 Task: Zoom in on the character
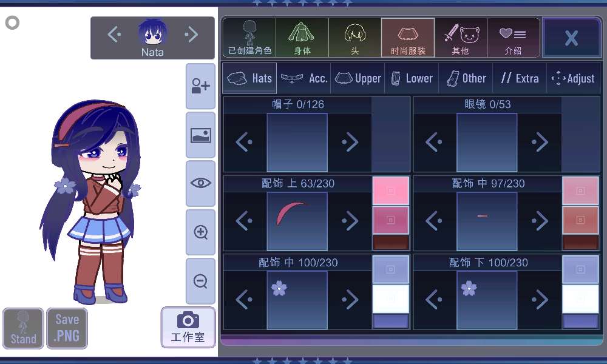[200, 232]
